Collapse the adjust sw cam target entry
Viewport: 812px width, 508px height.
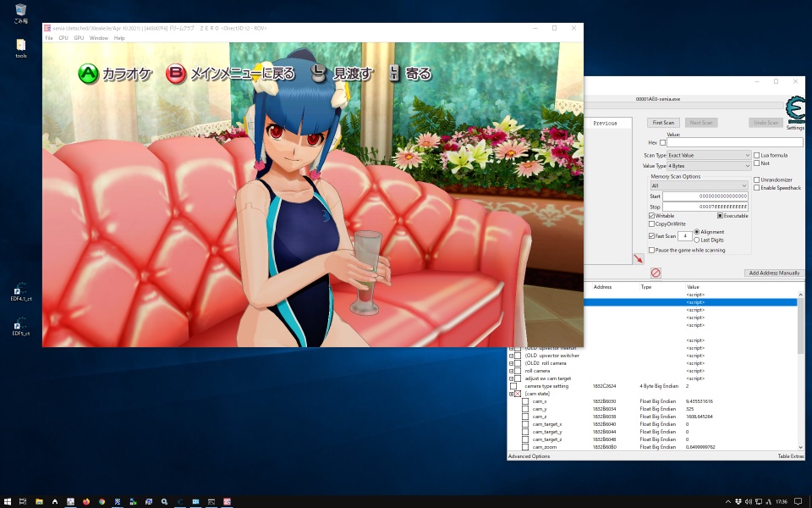pos(511,379)
